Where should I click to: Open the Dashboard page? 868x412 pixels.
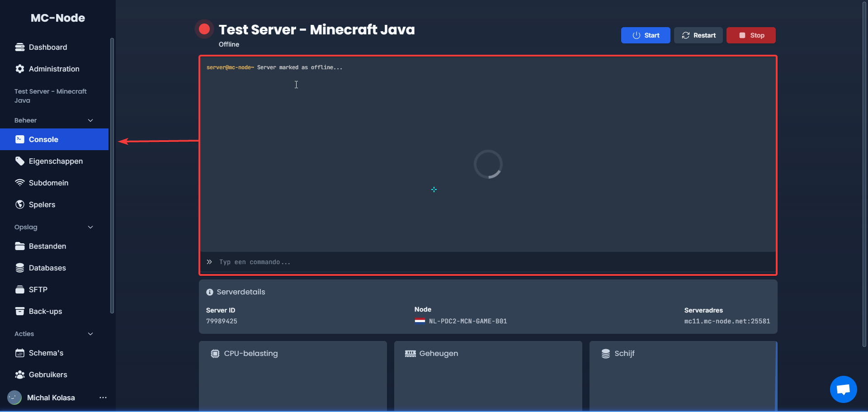pyautogui.click(x=54, y=47)
